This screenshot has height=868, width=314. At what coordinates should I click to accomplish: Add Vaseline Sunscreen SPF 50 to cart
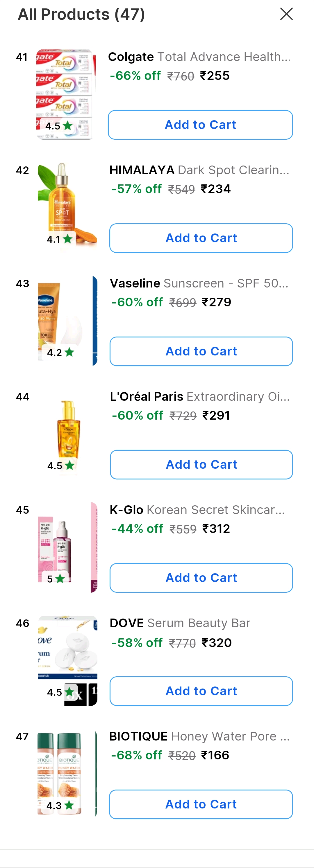click(201, 351)
